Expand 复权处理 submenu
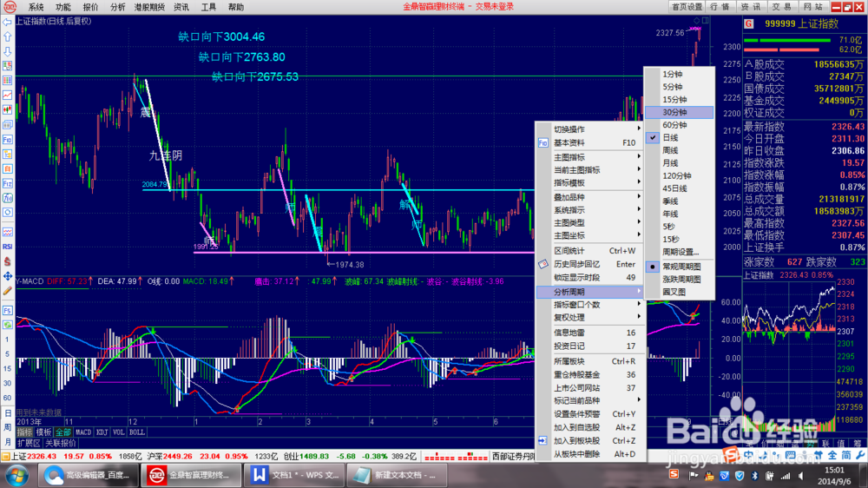 point(589,318)
